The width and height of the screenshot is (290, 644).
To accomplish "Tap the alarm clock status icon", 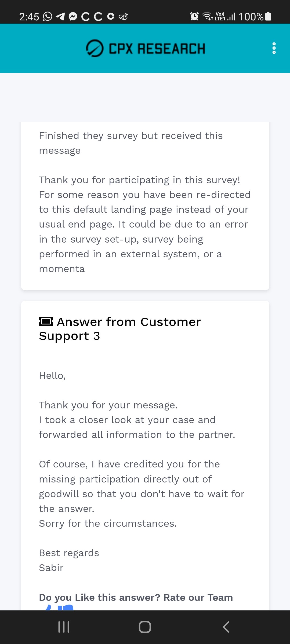I will tap(194, 17).
